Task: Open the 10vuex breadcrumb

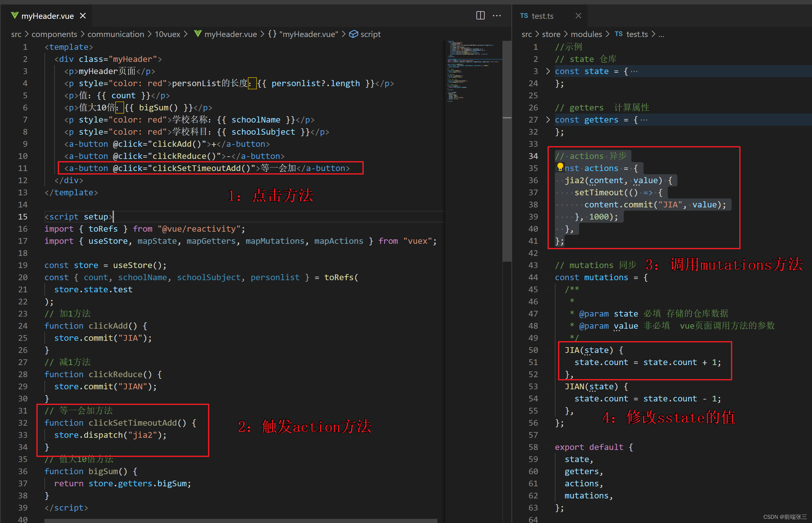Action: coord(168,34)
